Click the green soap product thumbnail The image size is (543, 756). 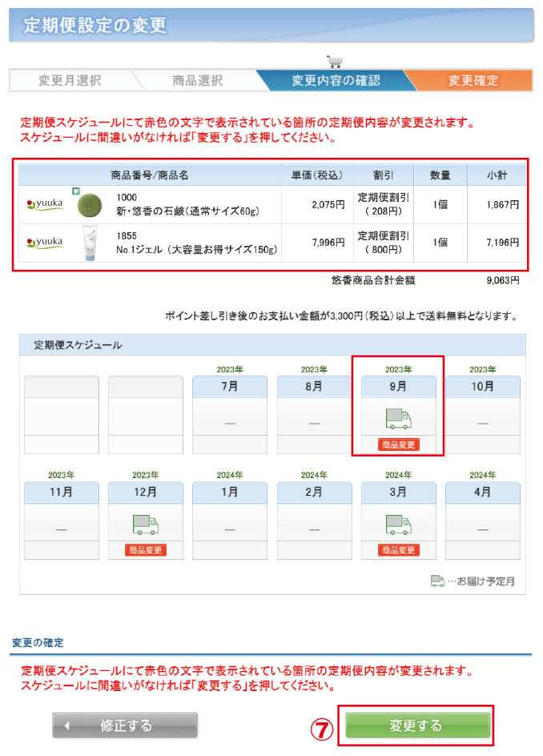tap(90, 205)
